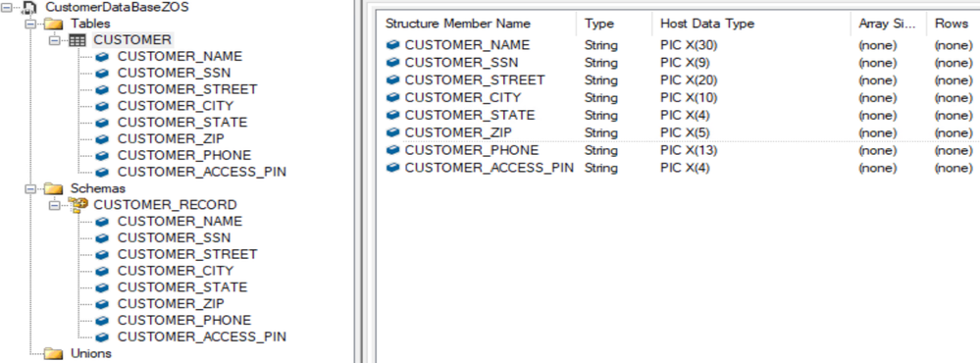Click the String type of CUSTOMER_NAME row
Viewport: 980px width, 363px height.
600,45
